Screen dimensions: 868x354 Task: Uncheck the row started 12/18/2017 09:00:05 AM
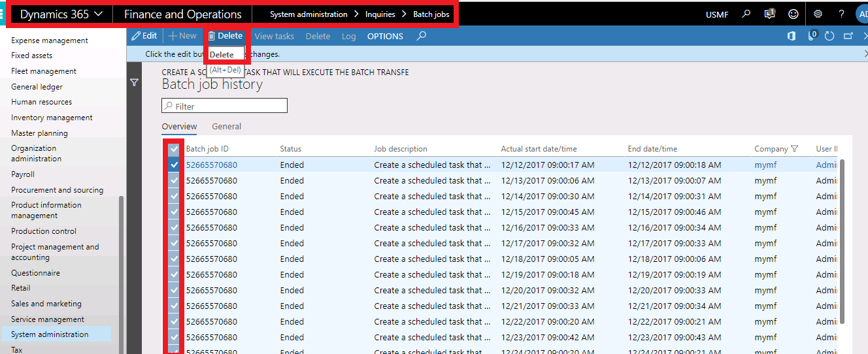pos(174,259)
